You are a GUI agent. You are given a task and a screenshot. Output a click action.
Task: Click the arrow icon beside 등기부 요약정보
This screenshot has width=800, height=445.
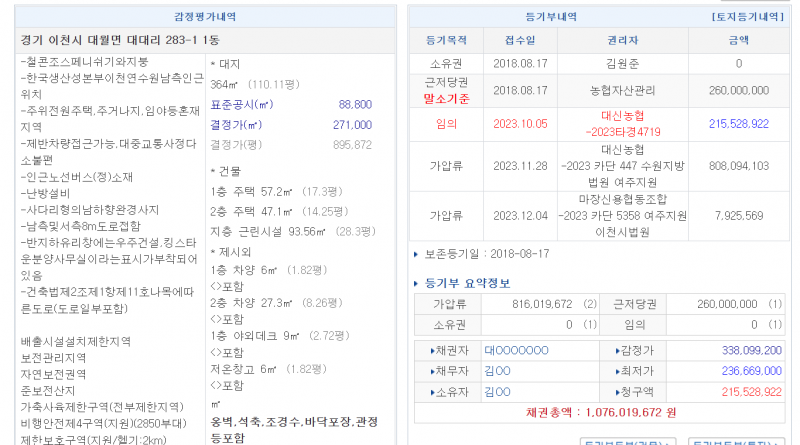418,284
